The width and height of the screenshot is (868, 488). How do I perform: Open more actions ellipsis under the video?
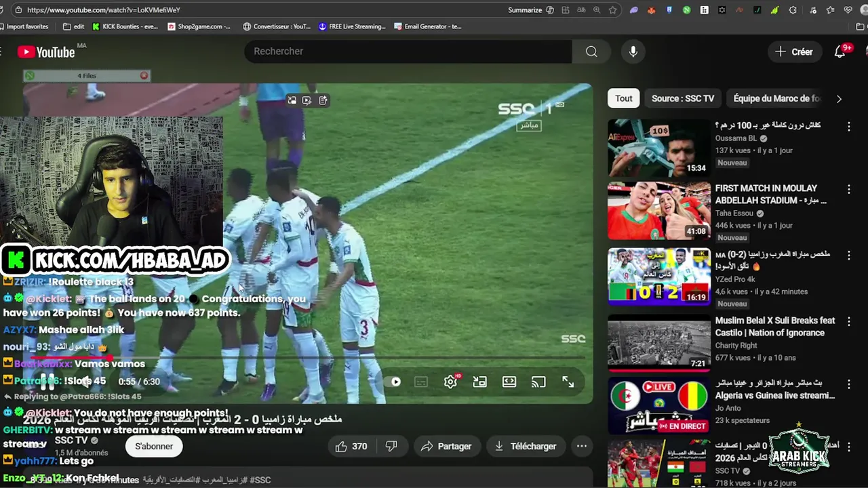(582, 446)
